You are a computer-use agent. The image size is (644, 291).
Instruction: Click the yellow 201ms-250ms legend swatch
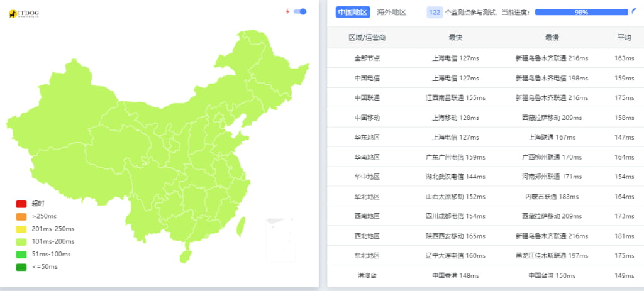tap(21, 229)
